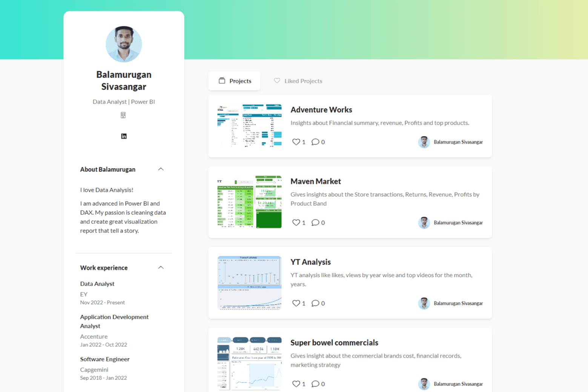Click author name on Maven Market card
This screenshot has width=588, height=392.
(x=458, y=223)
